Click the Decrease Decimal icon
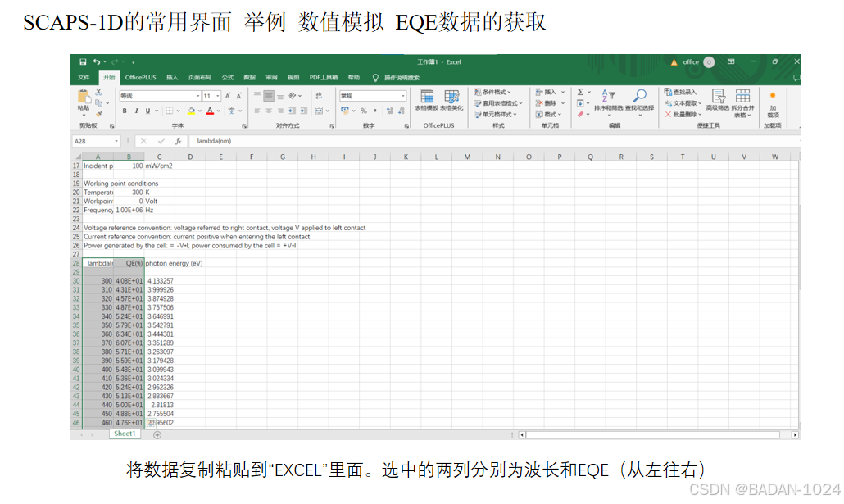 402,111
